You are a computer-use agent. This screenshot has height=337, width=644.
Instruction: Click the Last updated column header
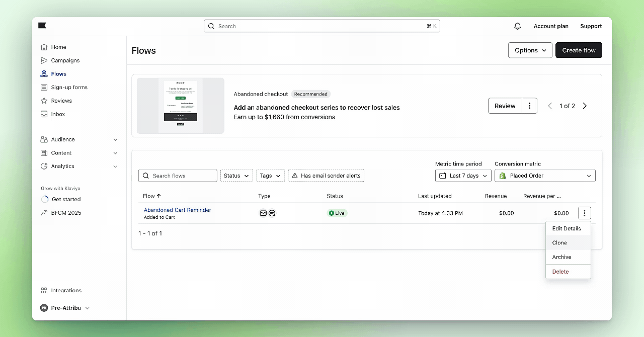pos(435,196)
